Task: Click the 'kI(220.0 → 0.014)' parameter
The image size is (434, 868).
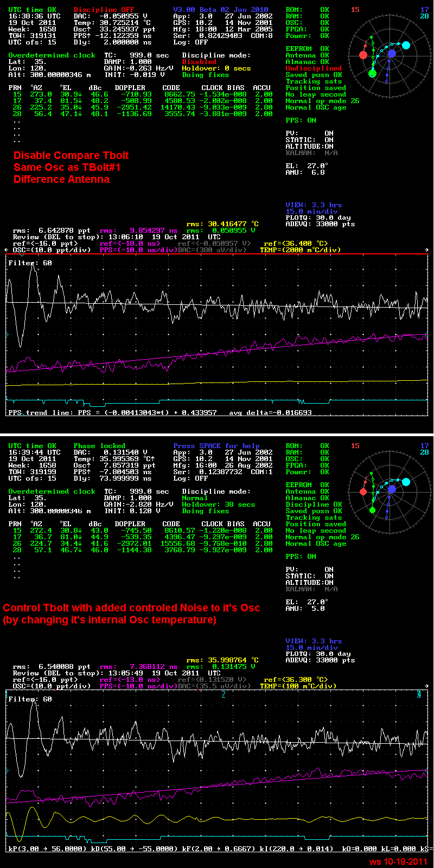Action: [x=297, y=849]
